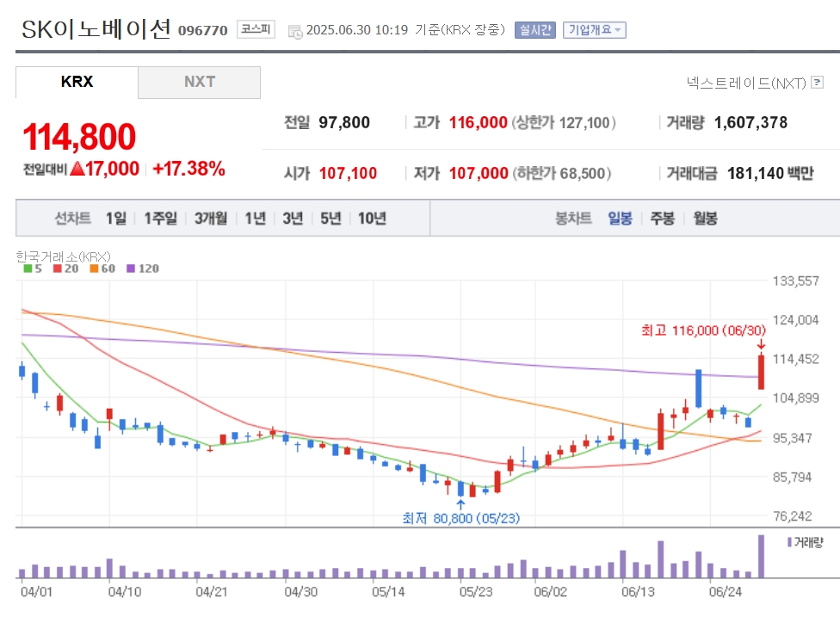The height and width of the screenshot is (617, 840).
Task: Click the 133,557 price axis label
Action: [x=795, y=281]
